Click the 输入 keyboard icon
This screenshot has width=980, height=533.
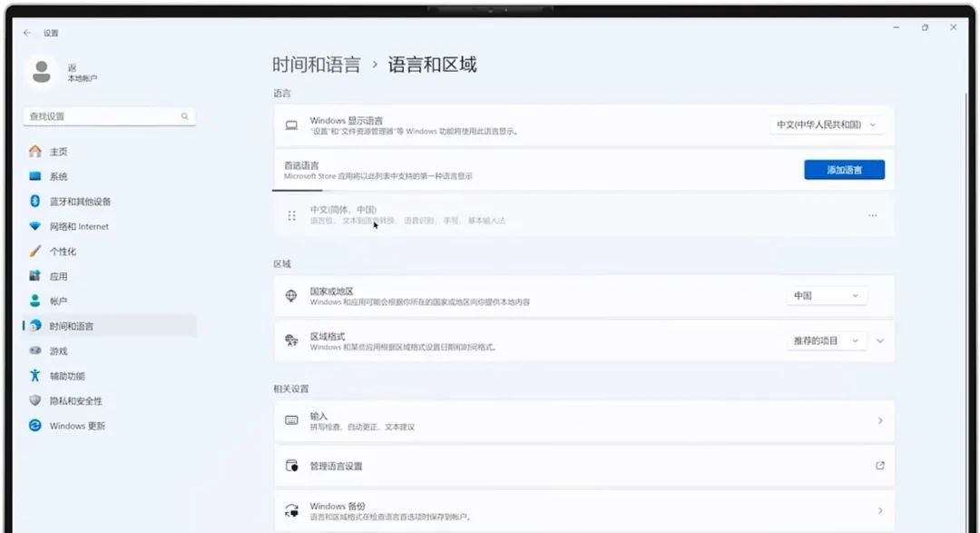[291, 420]
